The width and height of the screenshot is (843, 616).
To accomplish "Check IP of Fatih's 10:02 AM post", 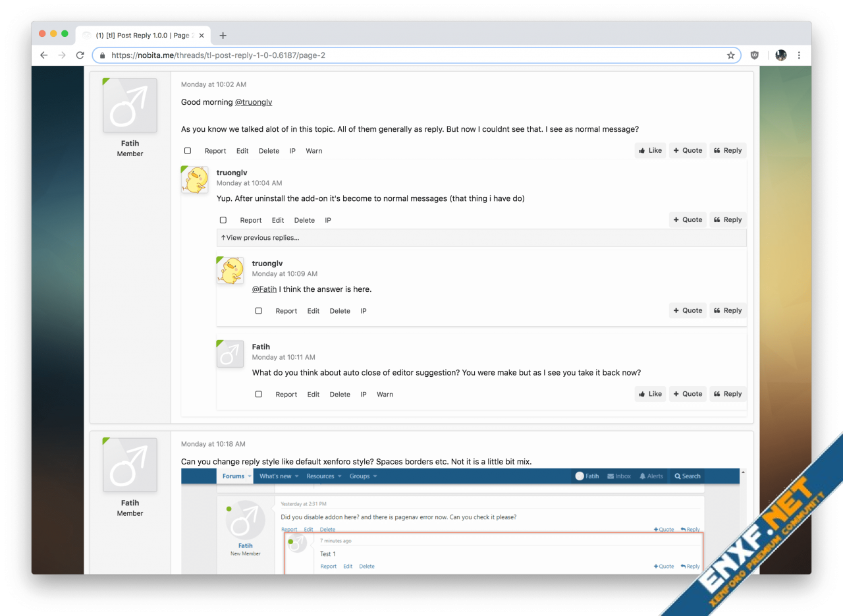I will (292, 151).
